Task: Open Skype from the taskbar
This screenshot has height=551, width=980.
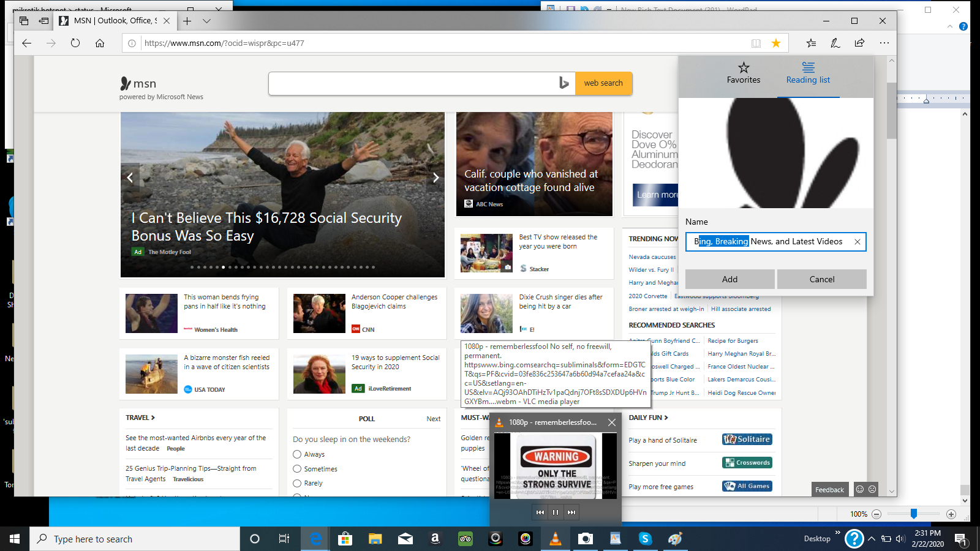Action: pyautogui.click(x=645, y=539)
